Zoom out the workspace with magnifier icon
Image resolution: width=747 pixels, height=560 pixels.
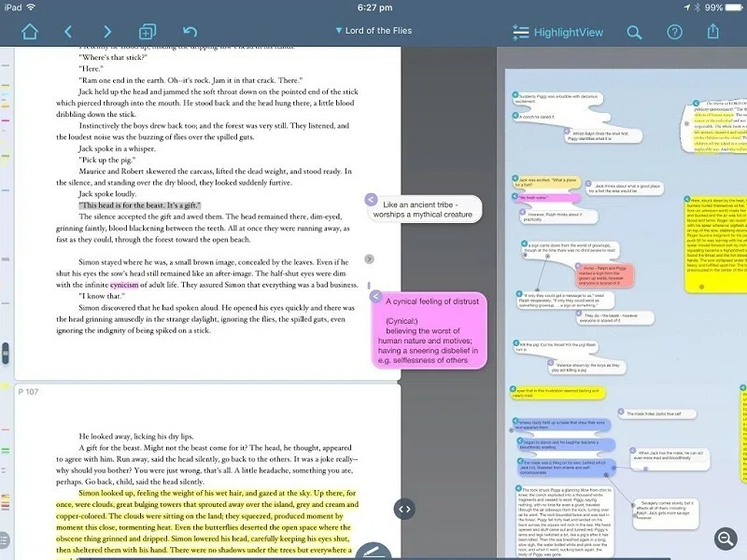pos(726,539)
